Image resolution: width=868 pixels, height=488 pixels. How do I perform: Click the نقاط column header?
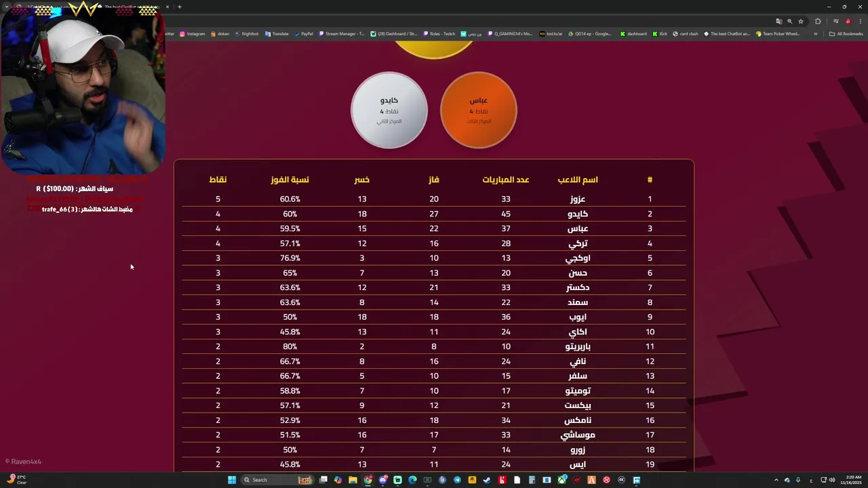[x=218, y=180]
